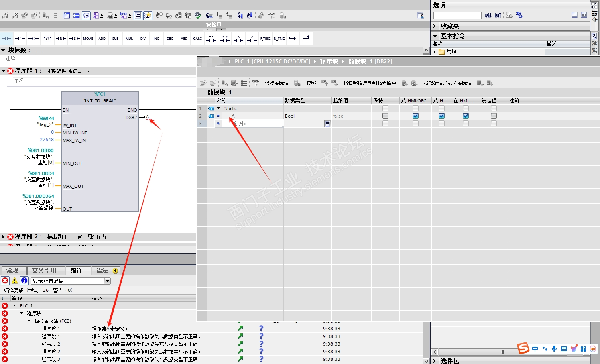600x364 pixels.
Task: Collapse 程序段 1 network
Action: click(x=3, y=71)
